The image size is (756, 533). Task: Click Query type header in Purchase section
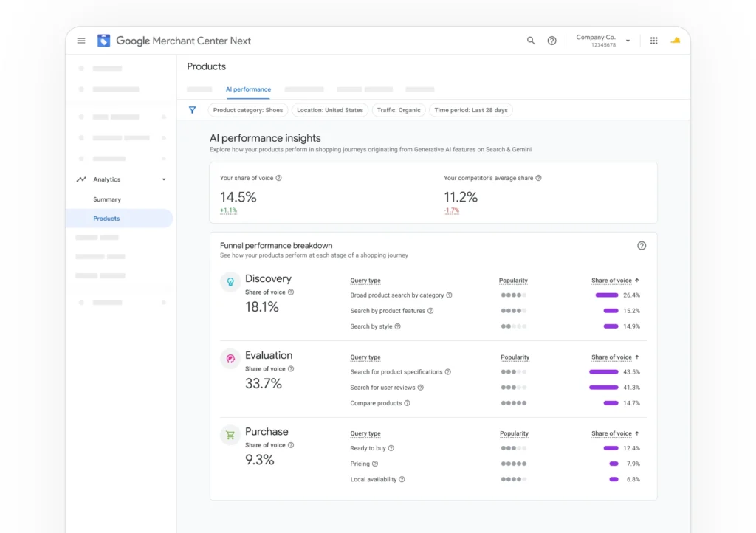pyautogui.click(x=365, y=433)
